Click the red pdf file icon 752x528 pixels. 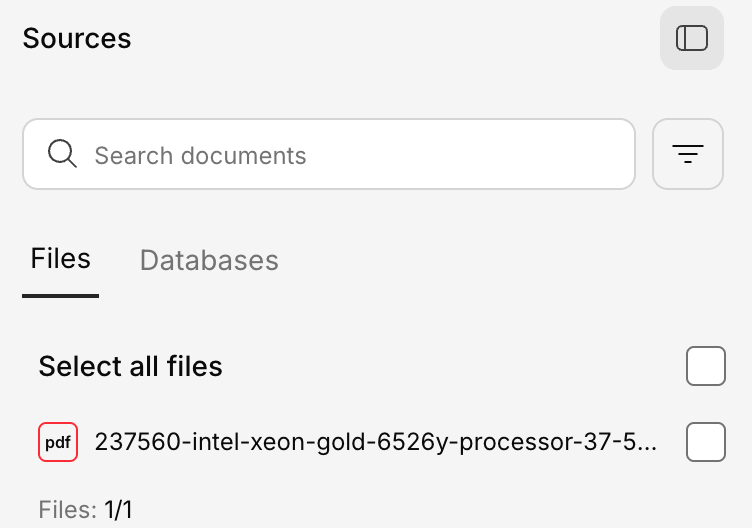58,442
